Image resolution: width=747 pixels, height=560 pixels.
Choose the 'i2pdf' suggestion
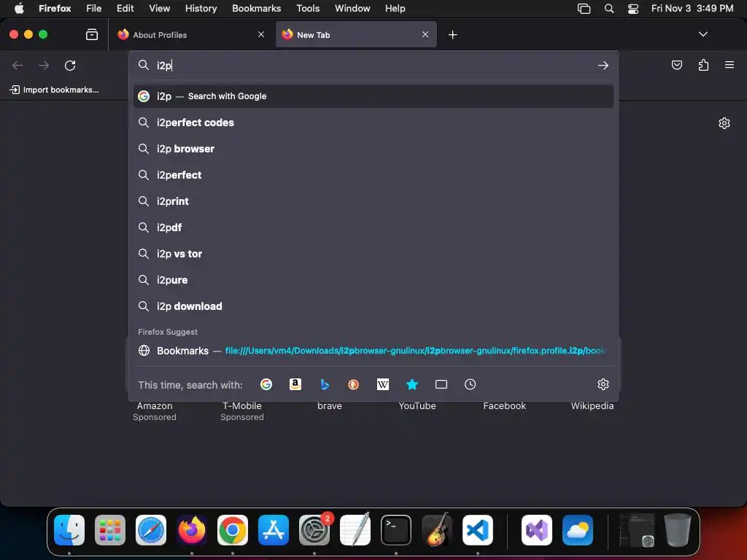tap(373, 227)
